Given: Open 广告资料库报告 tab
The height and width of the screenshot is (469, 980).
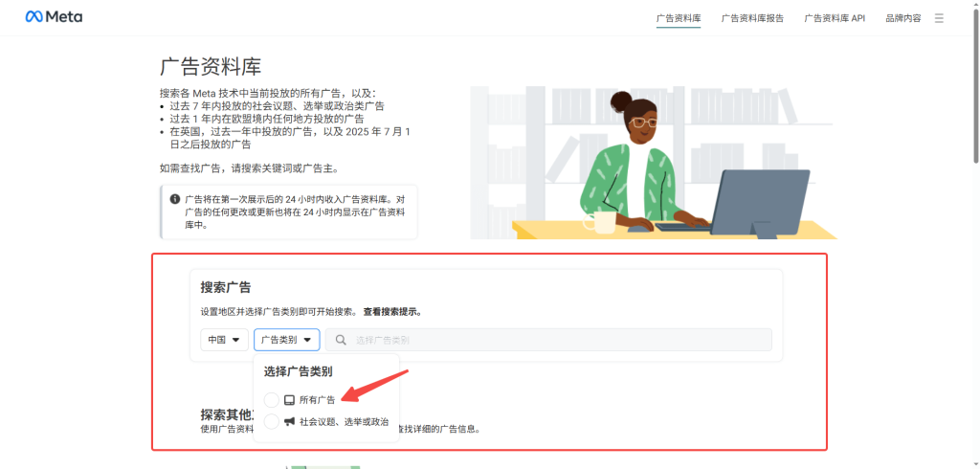Looking at the screenshot, I should (x=752, y=18).
